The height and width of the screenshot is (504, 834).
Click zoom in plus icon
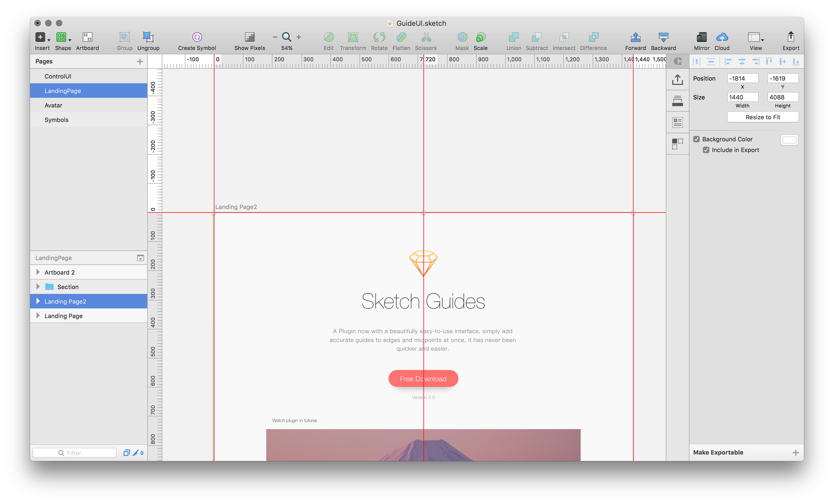click(299, 37)
